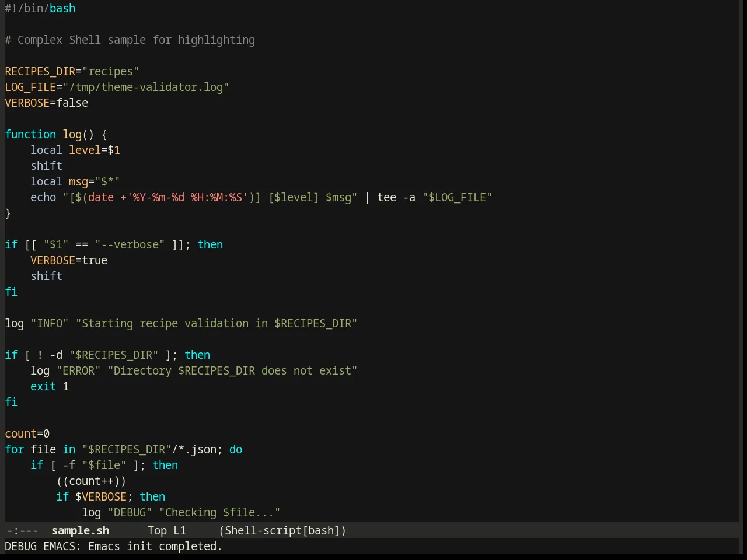Click the VERBOSE=true line
The width and height of the screenshot is (747, 560).
tap(69, 260)
